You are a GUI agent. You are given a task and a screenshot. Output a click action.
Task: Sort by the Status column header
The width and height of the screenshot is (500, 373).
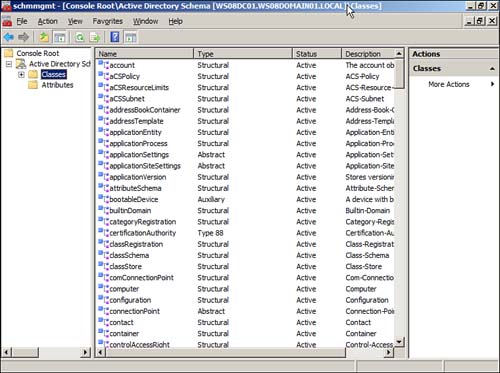coord(317,54)
